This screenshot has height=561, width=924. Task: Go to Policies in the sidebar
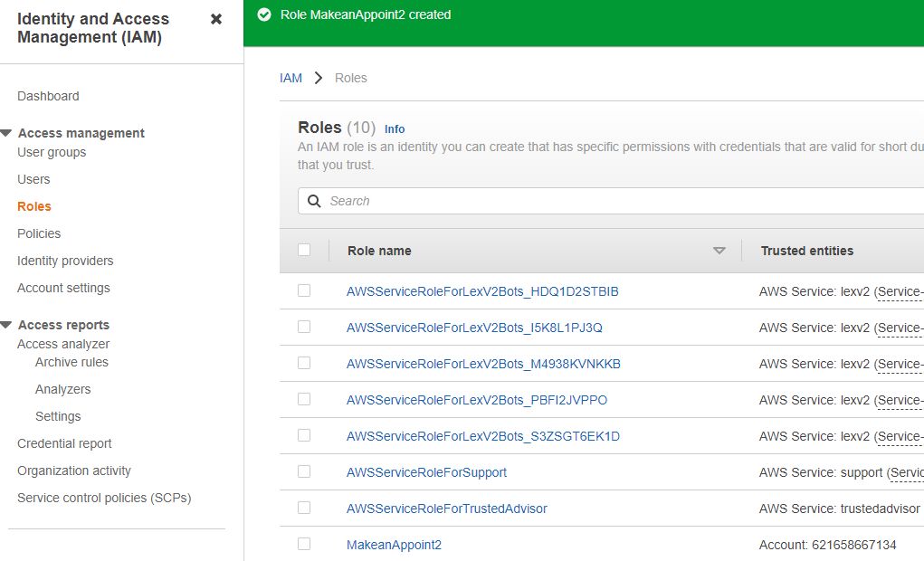click(x=39, y=233)
